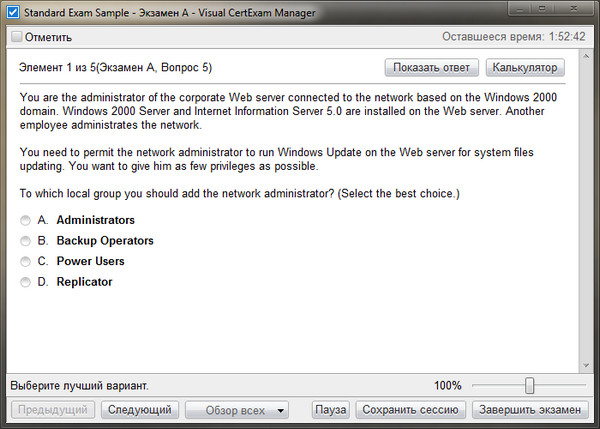Enable the Отметить checkbox
The height and width of the screenshot is (429, 600).
click(x=17, y=38)
